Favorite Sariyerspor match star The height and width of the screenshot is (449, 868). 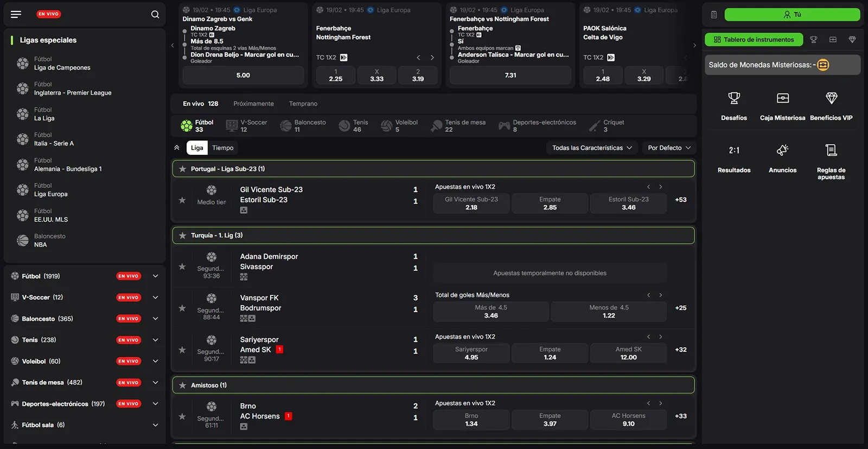point(182,350)
